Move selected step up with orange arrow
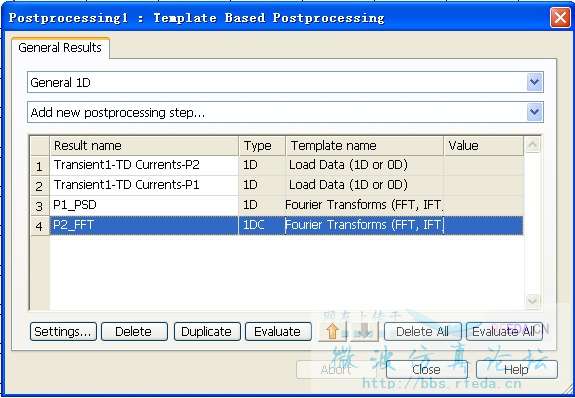 [332, 331]
